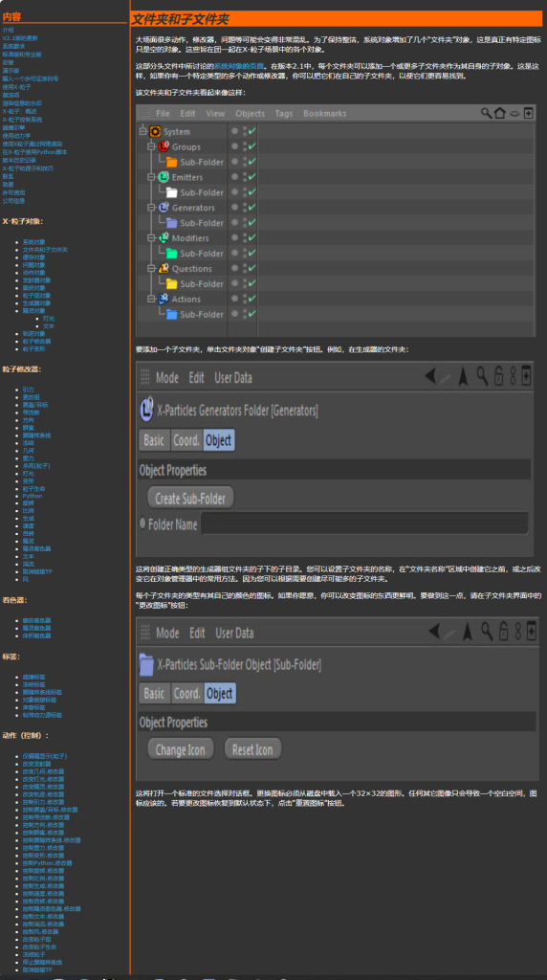This screenshot has width=547, height=980.
Task: Select the System gear icon in the tree
Action: pos(156,132)
